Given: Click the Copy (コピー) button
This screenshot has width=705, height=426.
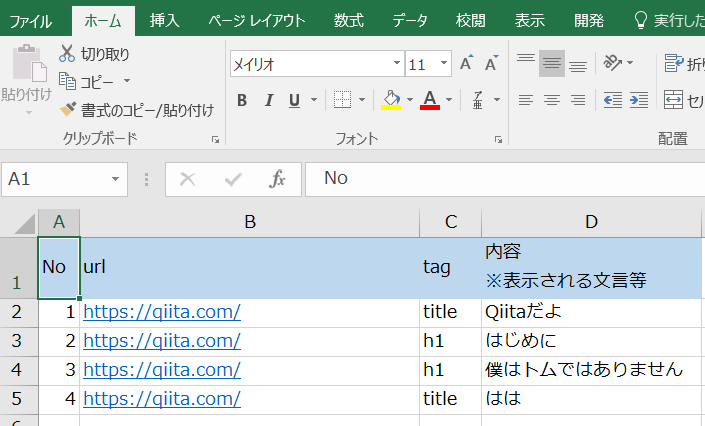Looking at the screenshot, I should [x=86, y=82].
